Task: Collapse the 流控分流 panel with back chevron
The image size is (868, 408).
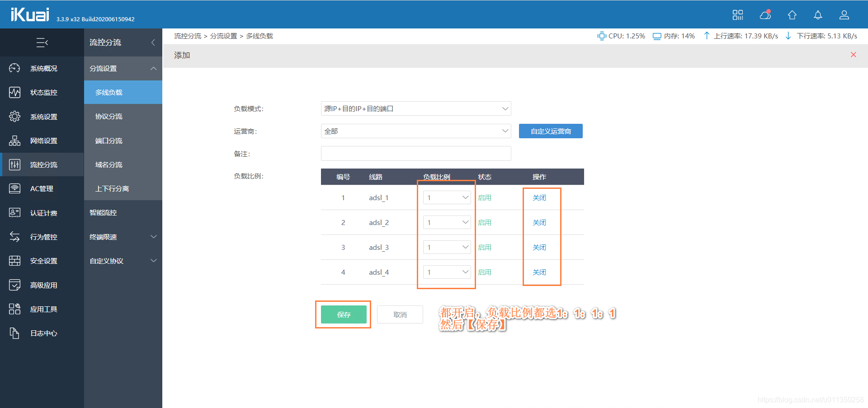Action: (x=153, y=42)
